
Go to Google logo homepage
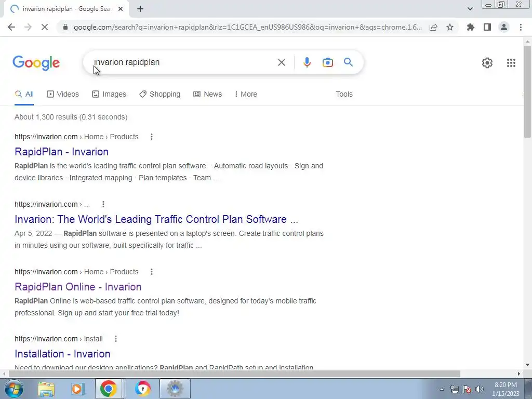click(36, 63)
